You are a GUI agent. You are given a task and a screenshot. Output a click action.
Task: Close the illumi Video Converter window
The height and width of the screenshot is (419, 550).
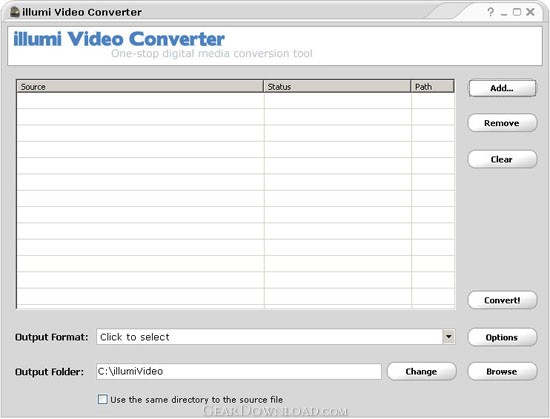point(530,12)
